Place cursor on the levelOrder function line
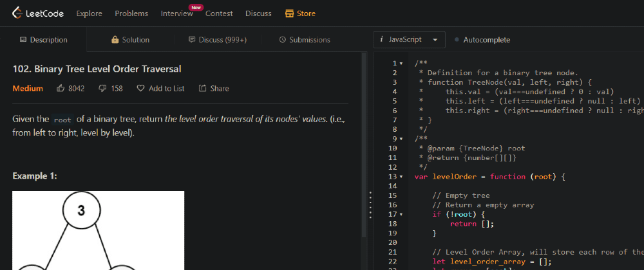This screenshot has width=644, height=270. (490, 177)
